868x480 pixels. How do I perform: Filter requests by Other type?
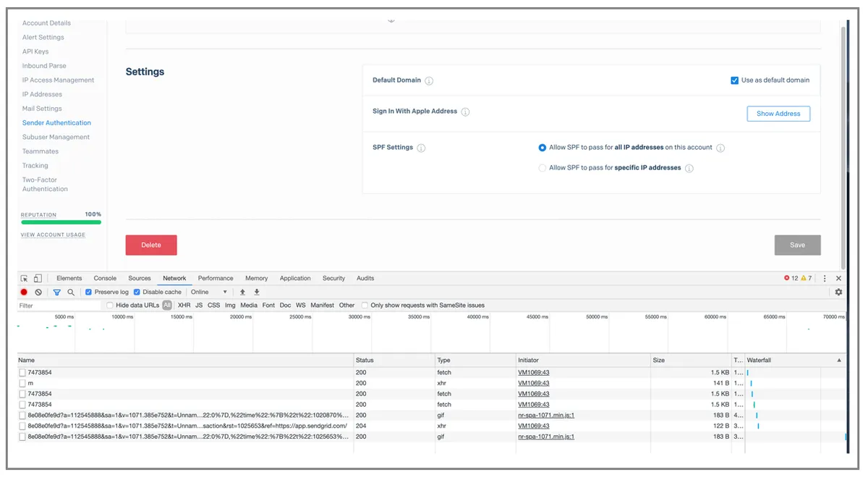click(x=347, y=306)
